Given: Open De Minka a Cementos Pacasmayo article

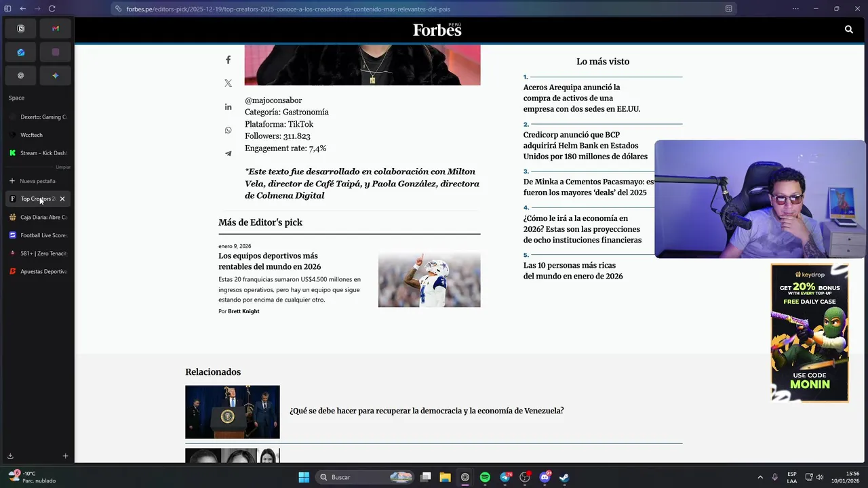Looking at the screenshot, I should click(589, 187).
